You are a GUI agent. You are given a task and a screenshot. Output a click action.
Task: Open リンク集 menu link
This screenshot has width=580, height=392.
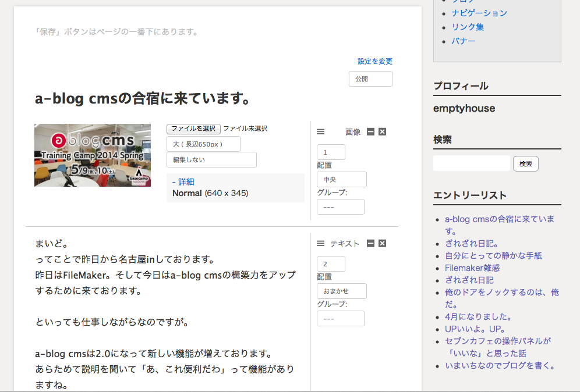point(468,27)
